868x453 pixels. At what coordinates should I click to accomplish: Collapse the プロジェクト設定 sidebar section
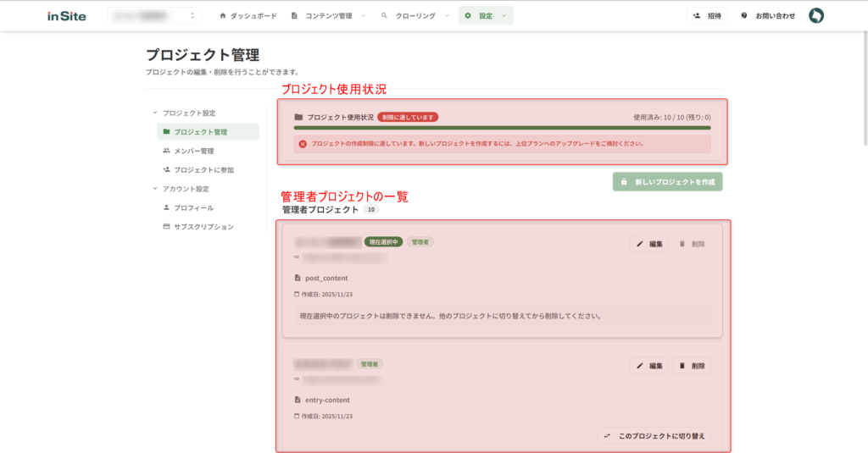point(184,113)
